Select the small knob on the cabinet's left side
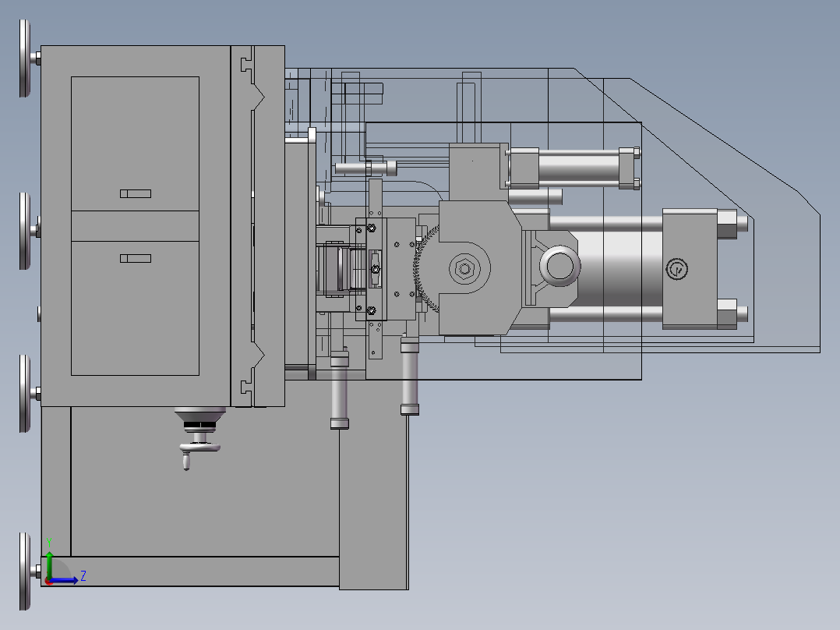This screenshot has height=630, width=840. click(x=39, y=313)
